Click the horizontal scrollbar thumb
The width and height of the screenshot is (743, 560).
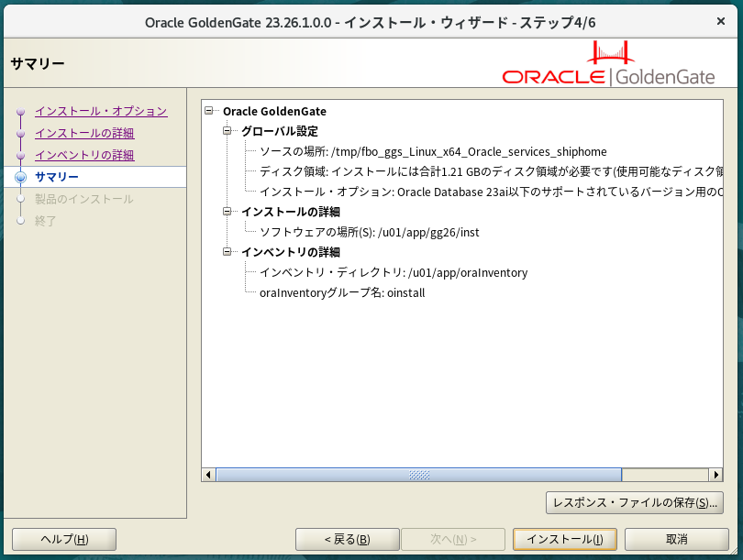tap(418, 475)
